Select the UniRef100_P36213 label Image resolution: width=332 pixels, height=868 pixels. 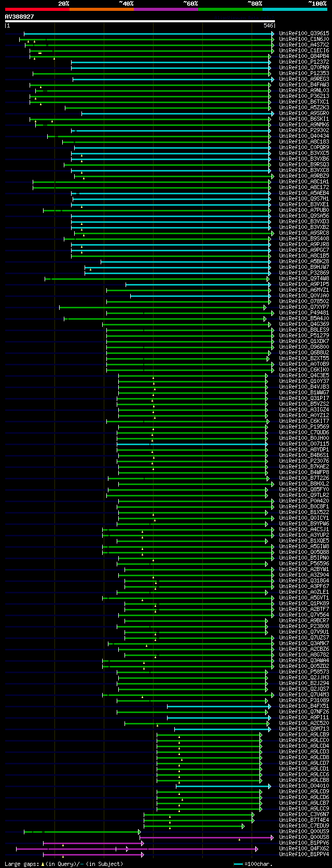pos(304,96)
